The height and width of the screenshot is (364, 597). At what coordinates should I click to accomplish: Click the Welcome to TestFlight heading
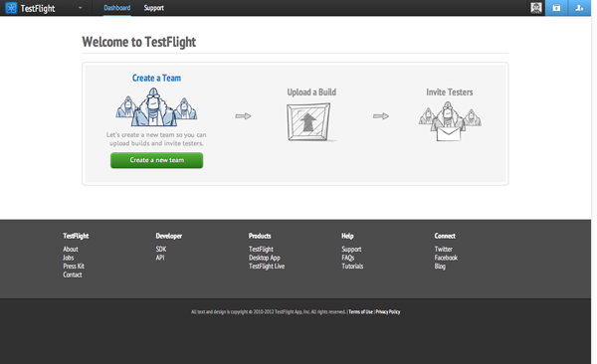pyautogui.click(x=139, y=42)
